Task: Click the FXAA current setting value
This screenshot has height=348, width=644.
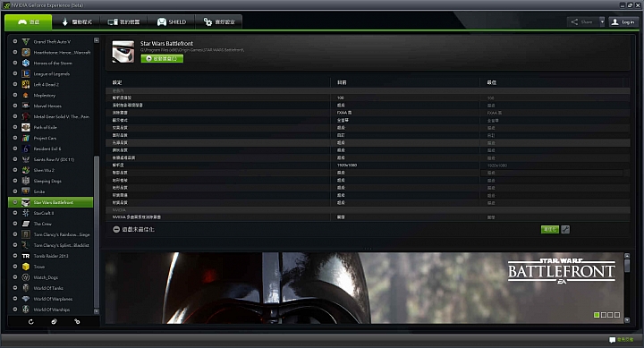Action: pos(344,113)
